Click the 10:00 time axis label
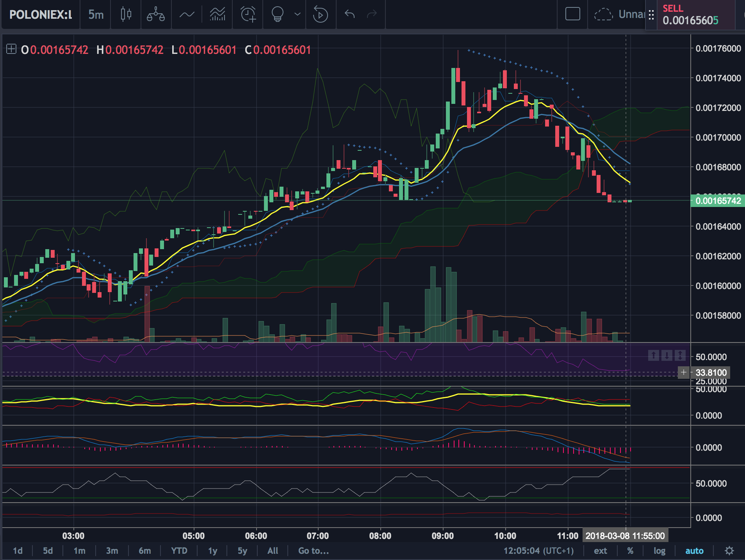 [x=505, y=535]
